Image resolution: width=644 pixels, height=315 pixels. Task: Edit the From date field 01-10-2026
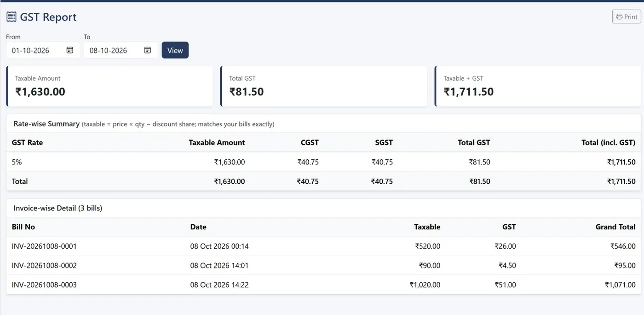pos(43,50)
